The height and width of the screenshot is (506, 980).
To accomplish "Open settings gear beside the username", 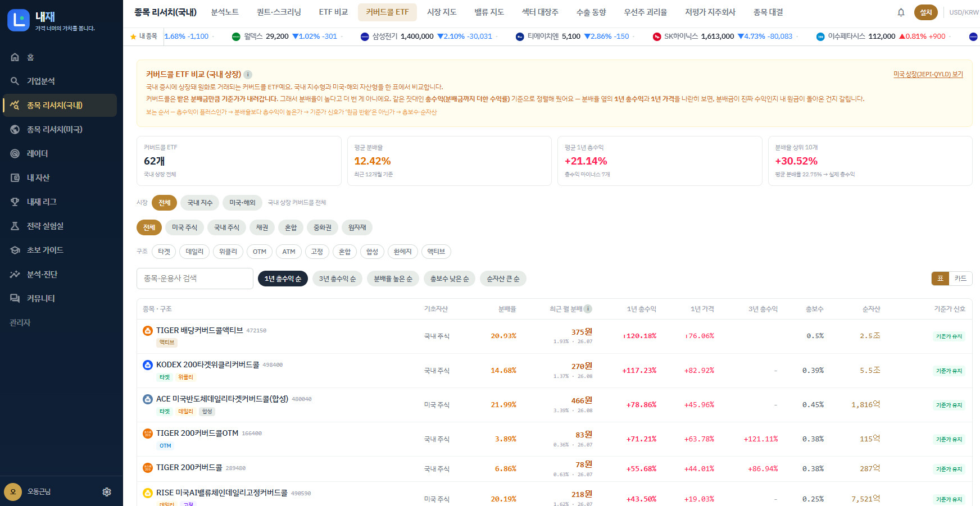I will coord(107,492).
